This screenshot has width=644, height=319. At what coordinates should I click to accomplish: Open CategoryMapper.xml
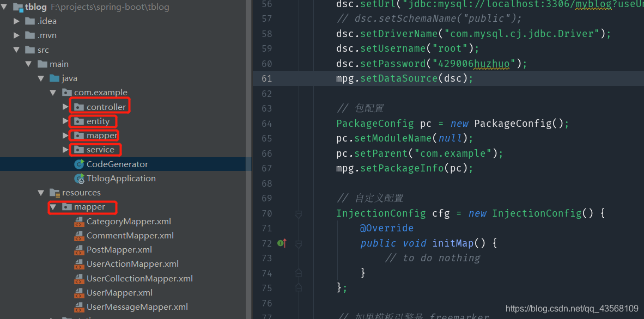[129, 222]
